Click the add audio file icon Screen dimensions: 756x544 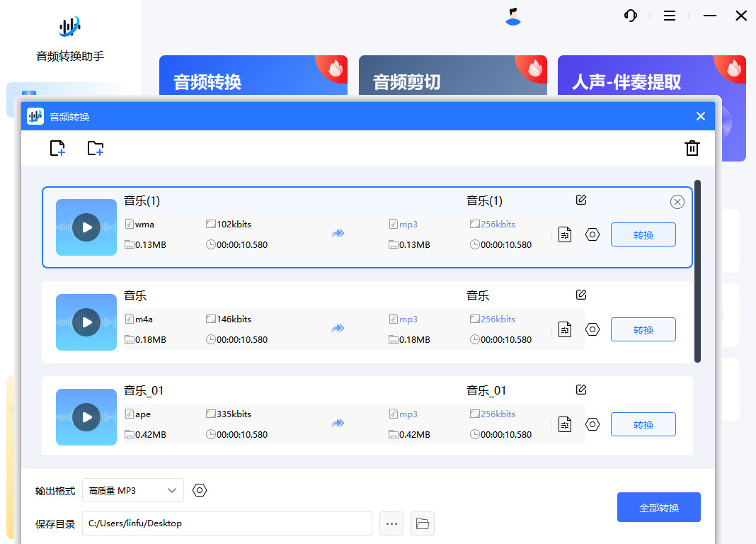pos(57,148)
